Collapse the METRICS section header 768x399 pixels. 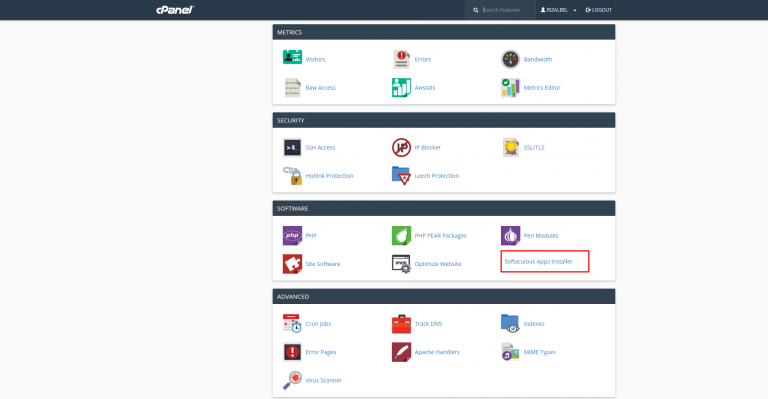(x=444, y=32)
